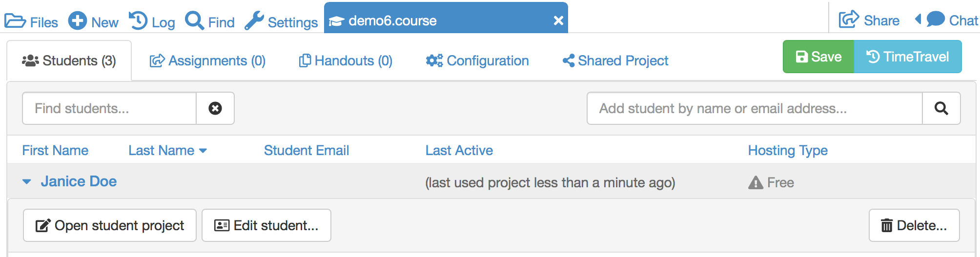Open TimeTravel history button
The height and width of the screenshot is (257, 980).
[x=908, y=57]
